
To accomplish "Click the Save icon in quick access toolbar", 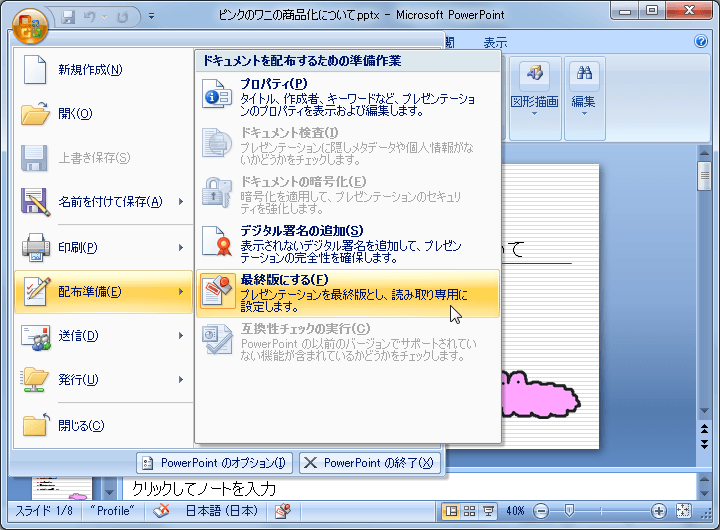I will (68, 17).
